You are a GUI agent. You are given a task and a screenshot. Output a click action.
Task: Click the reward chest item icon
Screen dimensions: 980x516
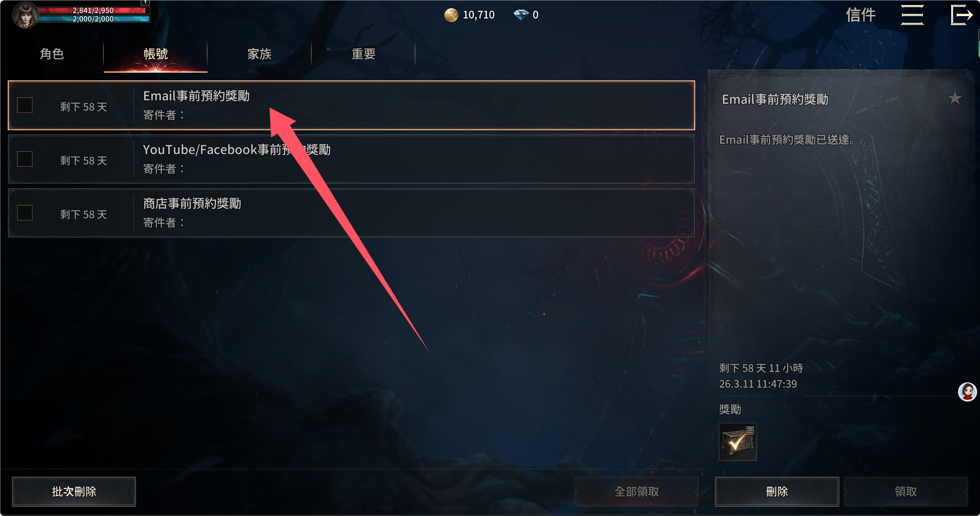737,441
